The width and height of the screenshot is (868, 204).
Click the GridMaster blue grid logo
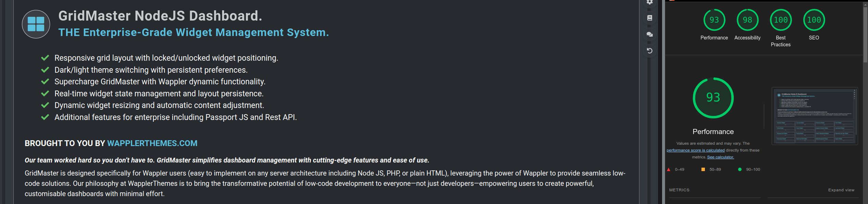36,24
